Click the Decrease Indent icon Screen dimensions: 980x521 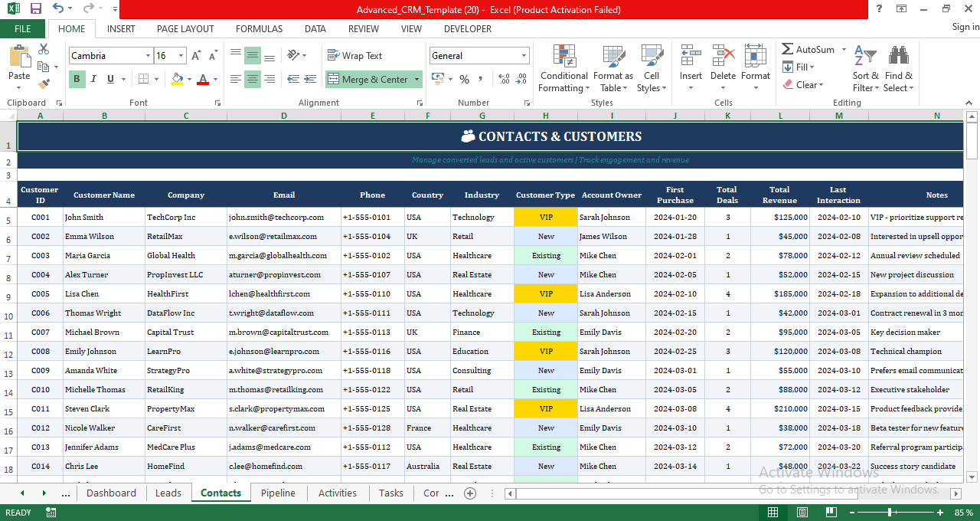pos(292,79)
